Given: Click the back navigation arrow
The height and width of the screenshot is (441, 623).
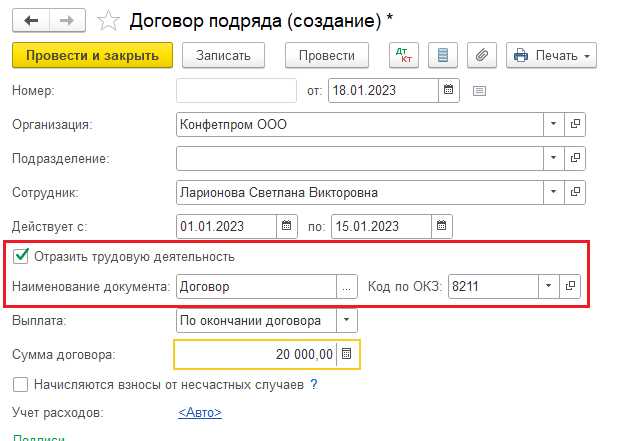Looking at the screenshot, I should (x=31, y=21).
